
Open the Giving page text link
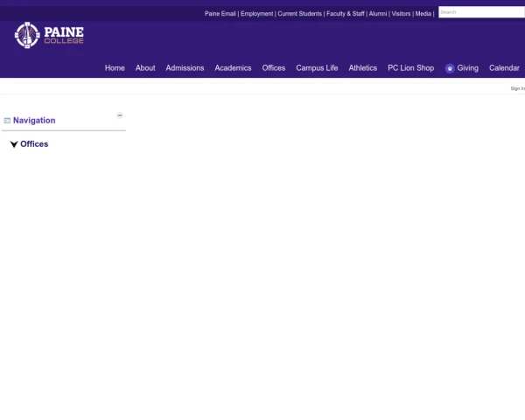tap(468, 68)
